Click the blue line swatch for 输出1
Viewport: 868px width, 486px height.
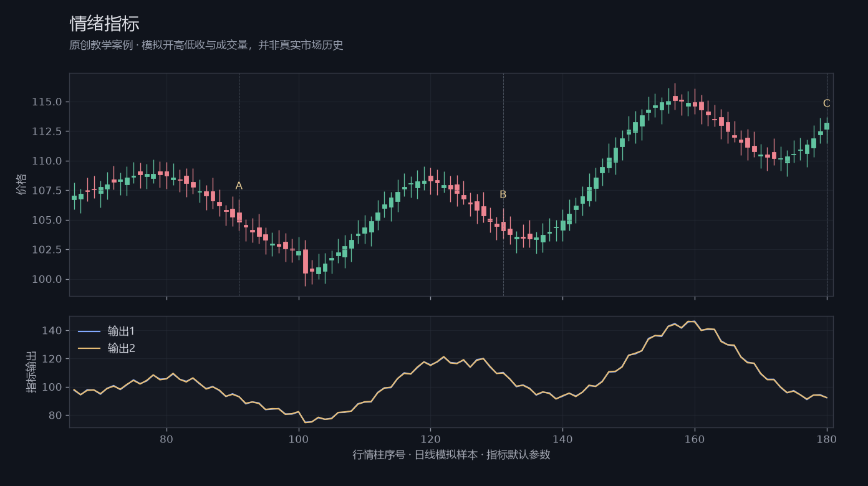[x=89, y=331]
